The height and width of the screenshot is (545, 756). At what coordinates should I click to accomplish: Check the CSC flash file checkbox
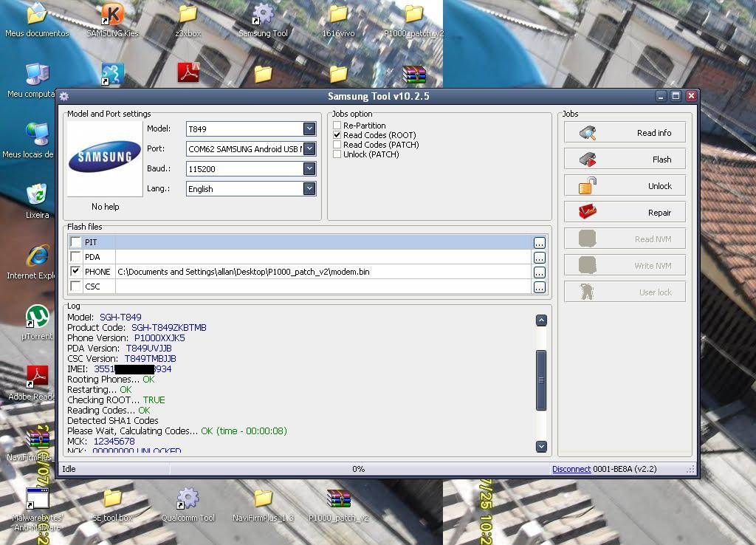tap(75, 286)
